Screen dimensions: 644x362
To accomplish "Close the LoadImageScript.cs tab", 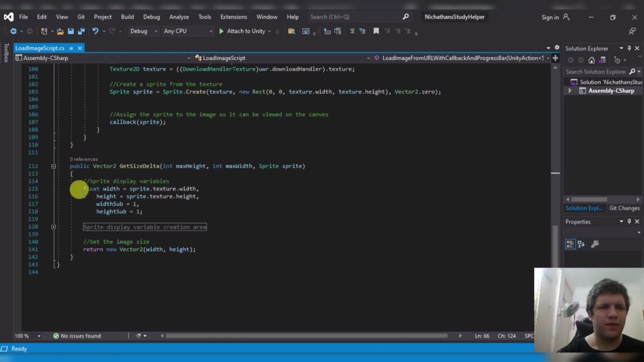I will 79,48.
